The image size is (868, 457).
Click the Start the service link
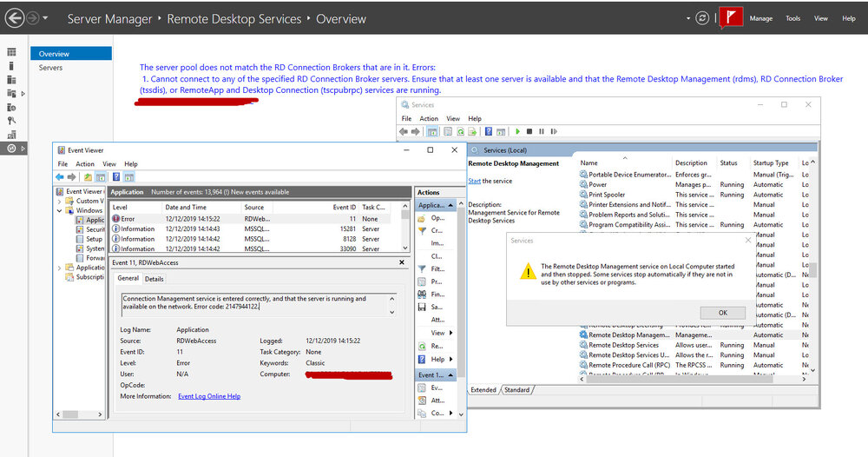pos(475,181)
